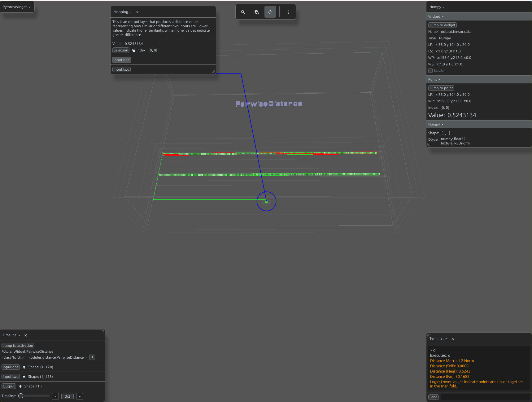The image size is (532, 402).
Task: Open the Terminal panel dropdown
Action: coord(438,338)
